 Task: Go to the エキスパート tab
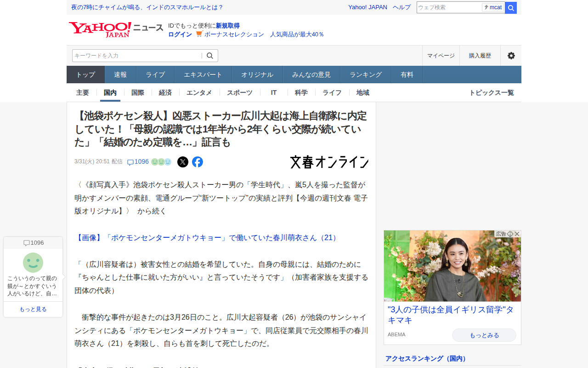(203, 75)
